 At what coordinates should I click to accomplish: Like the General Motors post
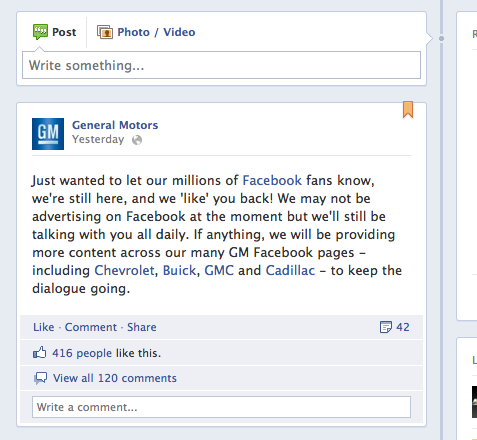pos(44,327)
